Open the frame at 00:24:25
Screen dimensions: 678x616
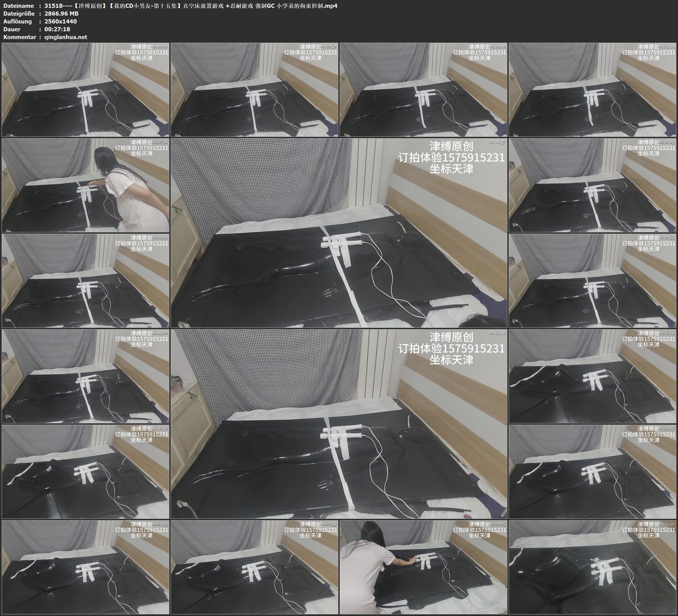click(424, 567)
